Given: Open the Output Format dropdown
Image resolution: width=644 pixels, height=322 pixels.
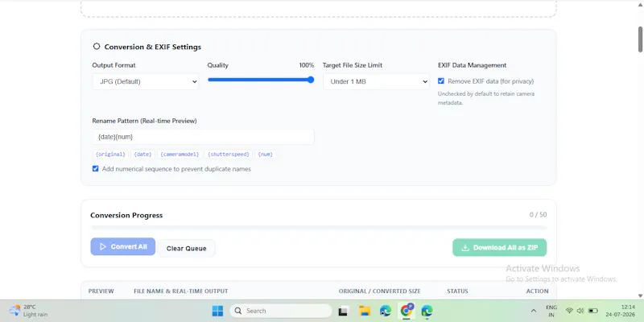Looking at the screenshot, I should pos(146,82).
